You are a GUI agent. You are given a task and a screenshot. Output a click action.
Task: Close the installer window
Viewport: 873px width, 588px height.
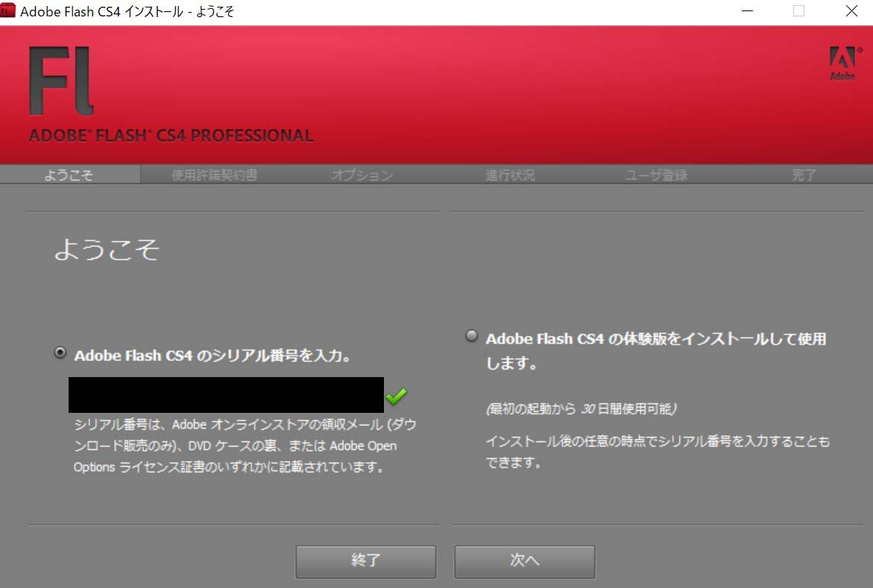click(851, 11)
